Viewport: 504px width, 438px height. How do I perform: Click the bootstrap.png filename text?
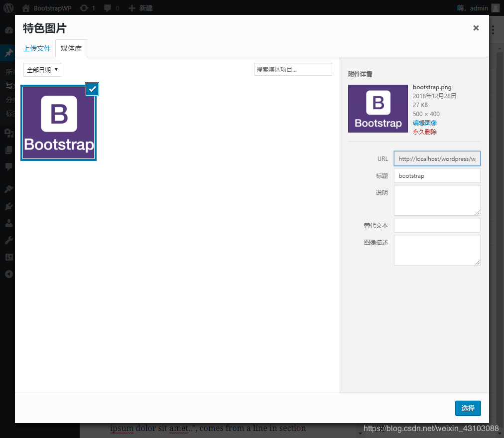click(x=432, y=87)
